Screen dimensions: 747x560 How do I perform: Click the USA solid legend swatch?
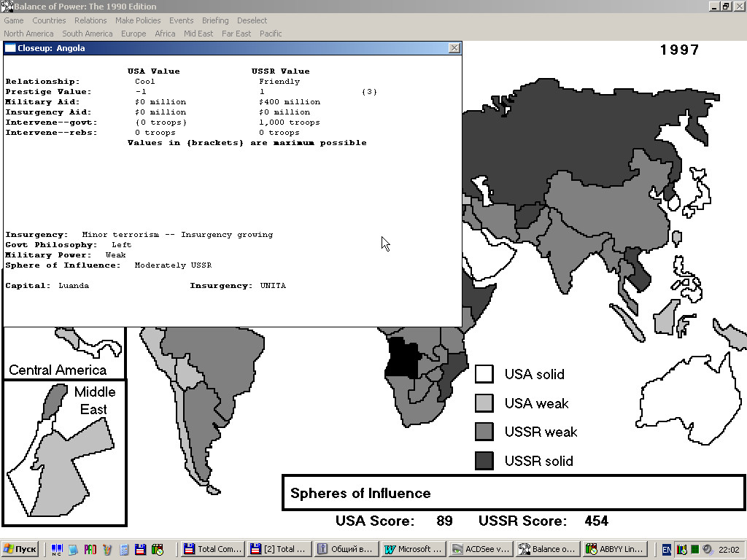[484, 374]
